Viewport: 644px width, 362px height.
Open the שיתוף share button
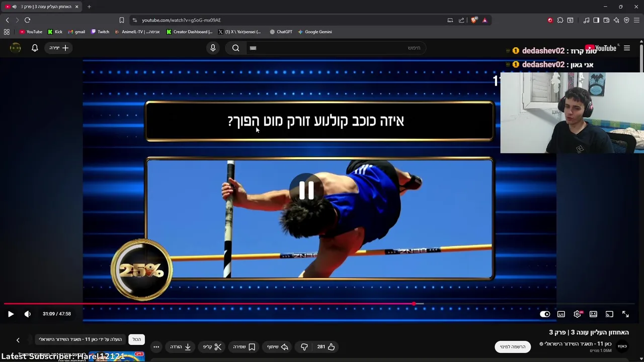point(278,346)
